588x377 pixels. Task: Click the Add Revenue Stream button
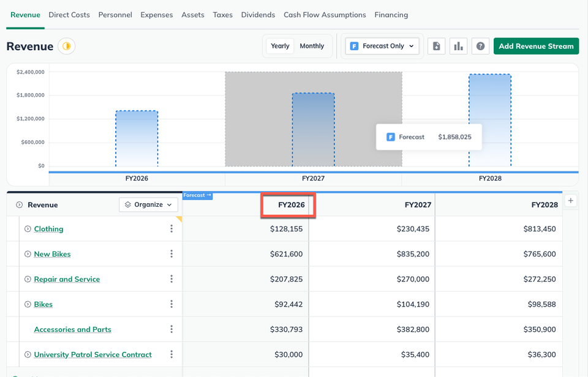(537, 46)
